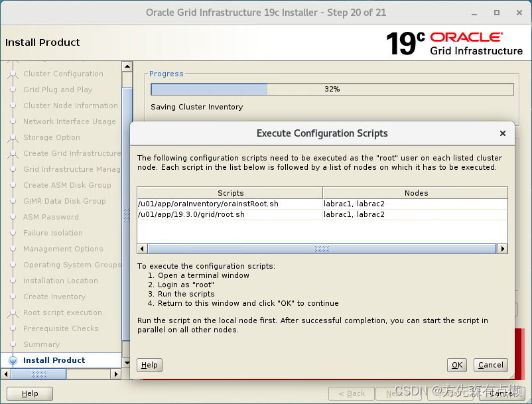
Task: Select Create ASM Disk Group step
Action: click(x=67, y=185)
